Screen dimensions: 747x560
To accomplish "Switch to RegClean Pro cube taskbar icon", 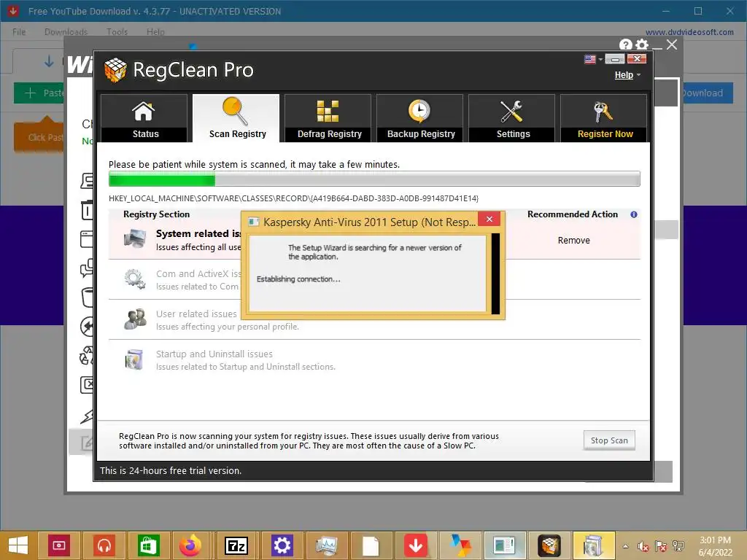I will click(x=549, y=545).
